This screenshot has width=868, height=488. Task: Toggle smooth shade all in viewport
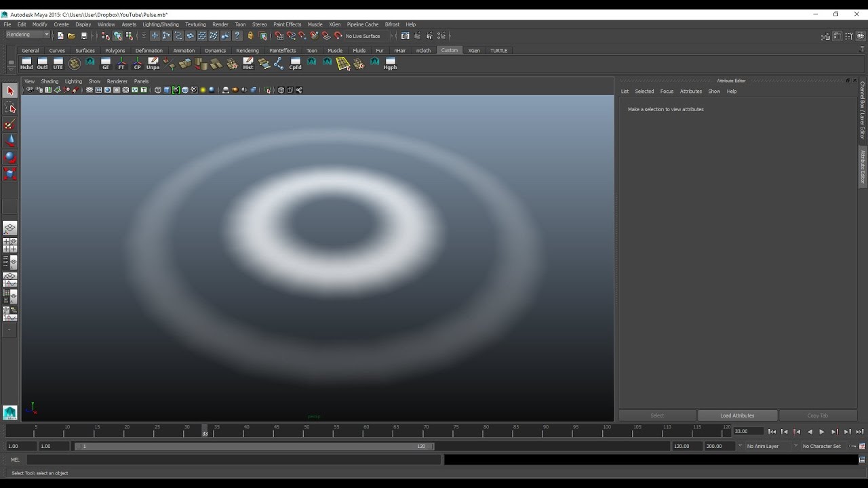pyautogui.click(x=167, y=90)
